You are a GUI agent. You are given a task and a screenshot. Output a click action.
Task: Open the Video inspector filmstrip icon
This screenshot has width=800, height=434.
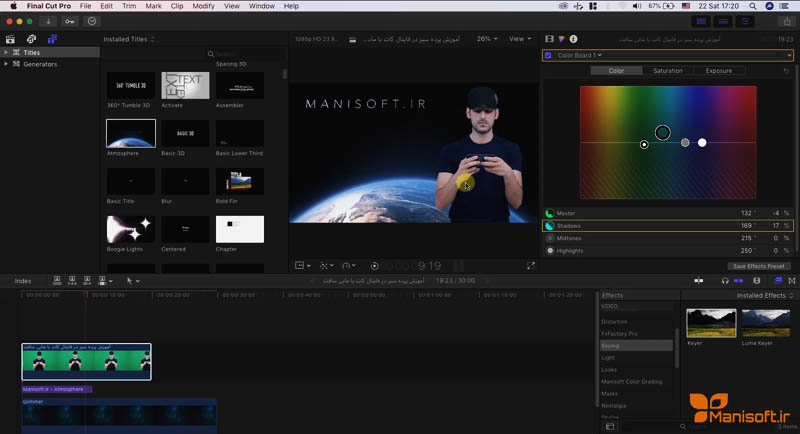(549, 39)
